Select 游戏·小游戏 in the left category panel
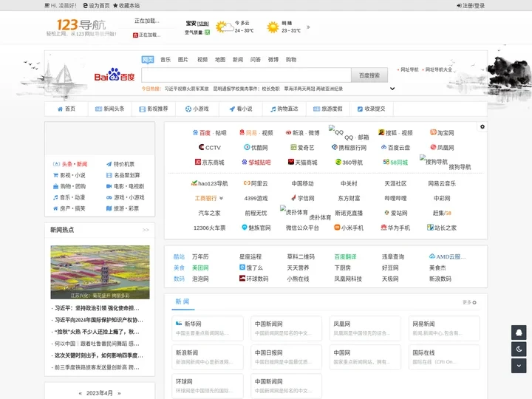 coord(125,197)
